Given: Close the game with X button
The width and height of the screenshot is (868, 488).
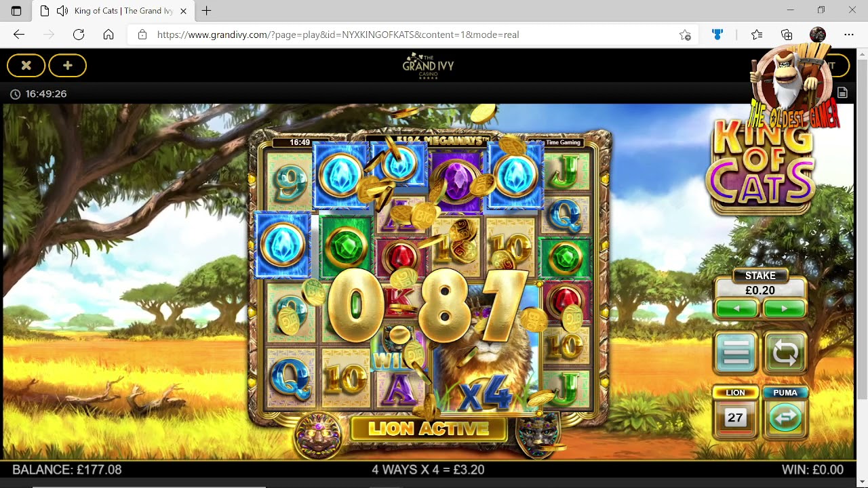Looking at the screenshot, I should pos(26,65).
